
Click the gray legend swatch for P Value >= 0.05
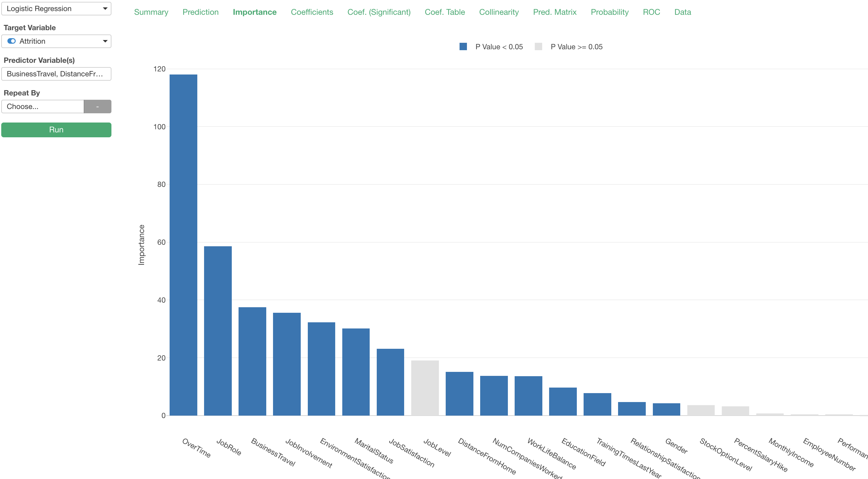coord(538,46)
